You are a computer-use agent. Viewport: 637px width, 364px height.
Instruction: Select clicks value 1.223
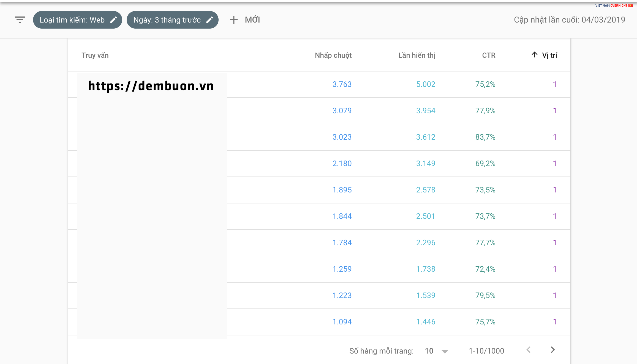(x=342, y=295)
